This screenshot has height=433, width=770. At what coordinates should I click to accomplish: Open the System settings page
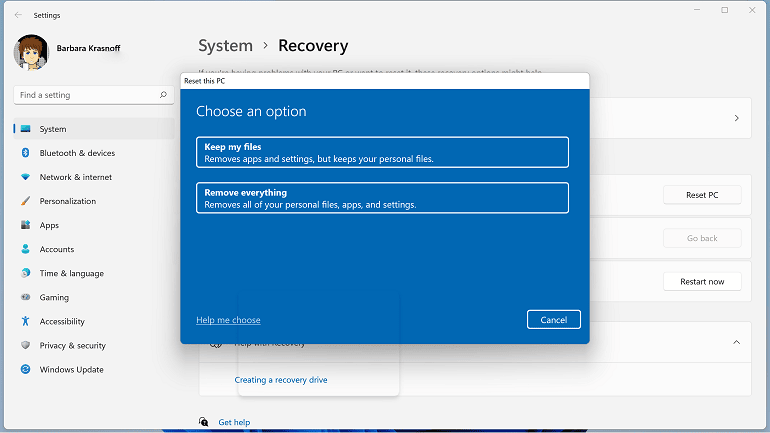pyautogui.click(x=94, y=129)
